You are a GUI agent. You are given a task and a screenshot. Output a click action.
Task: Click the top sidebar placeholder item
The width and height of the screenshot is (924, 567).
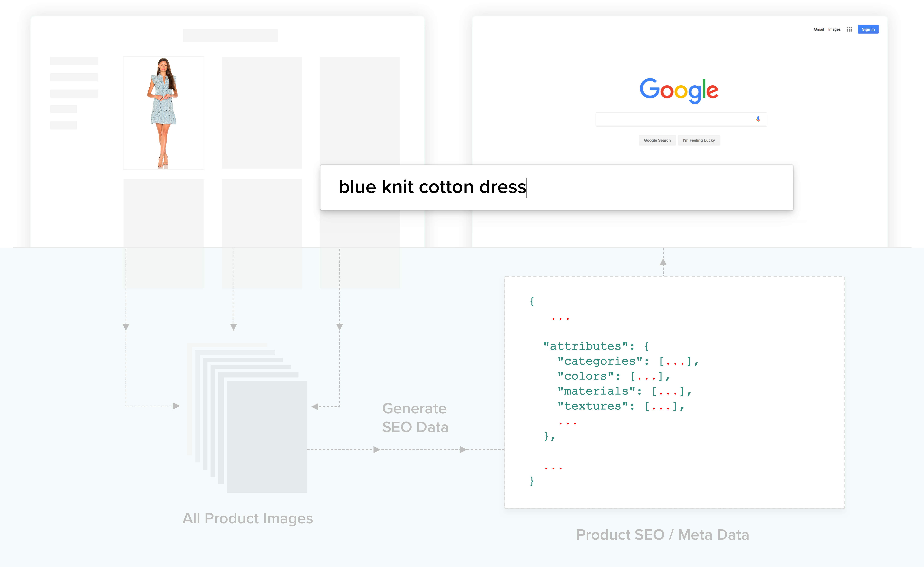click(x=74, y=61)
